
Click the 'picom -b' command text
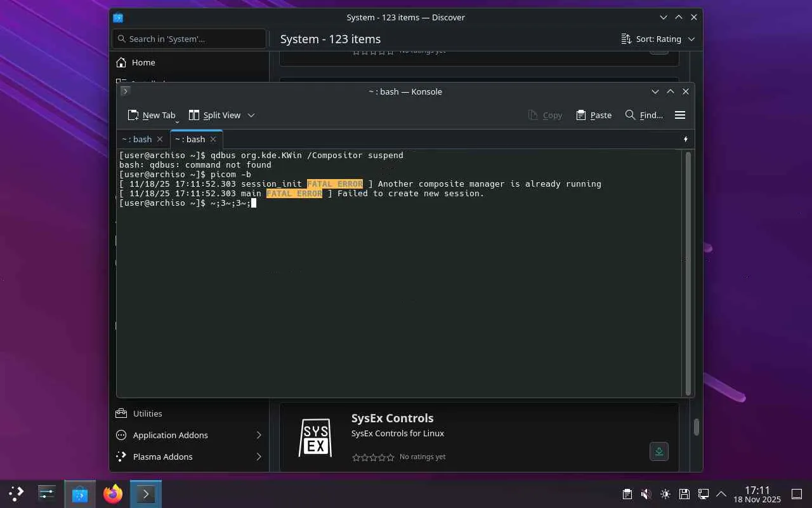tap(231, 174)
